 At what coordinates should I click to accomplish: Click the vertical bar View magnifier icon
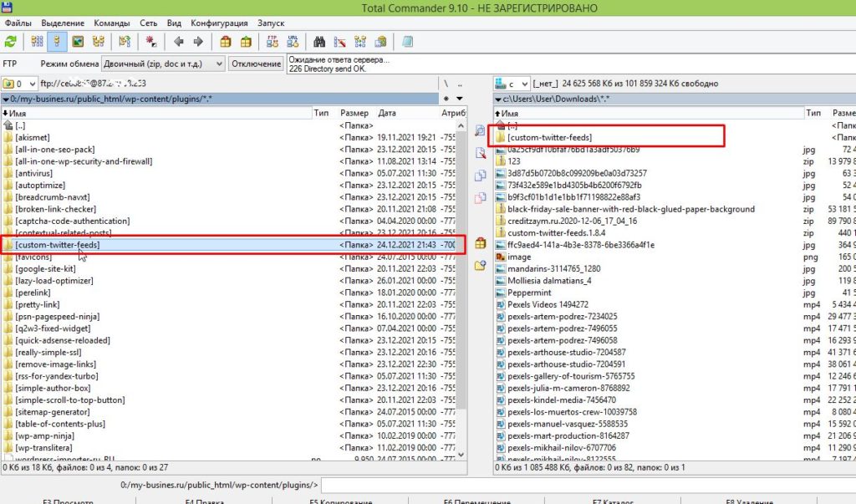(x=480, y=130)
